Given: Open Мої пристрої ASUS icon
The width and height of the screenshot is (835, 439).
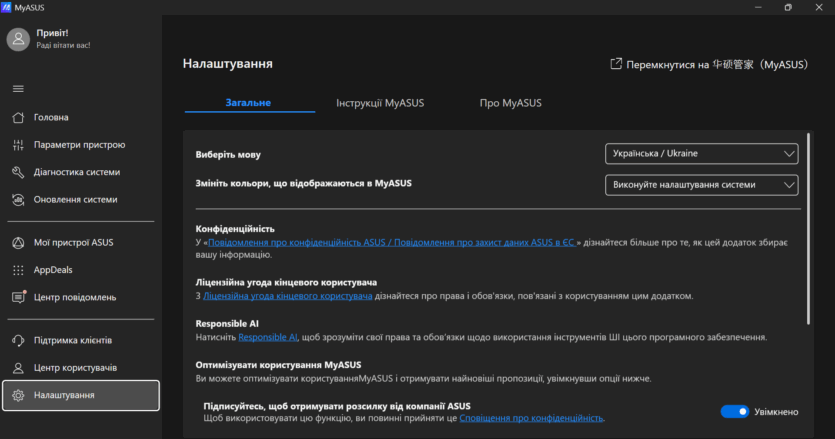Looking at the screenshot, I should coord(17,243).
